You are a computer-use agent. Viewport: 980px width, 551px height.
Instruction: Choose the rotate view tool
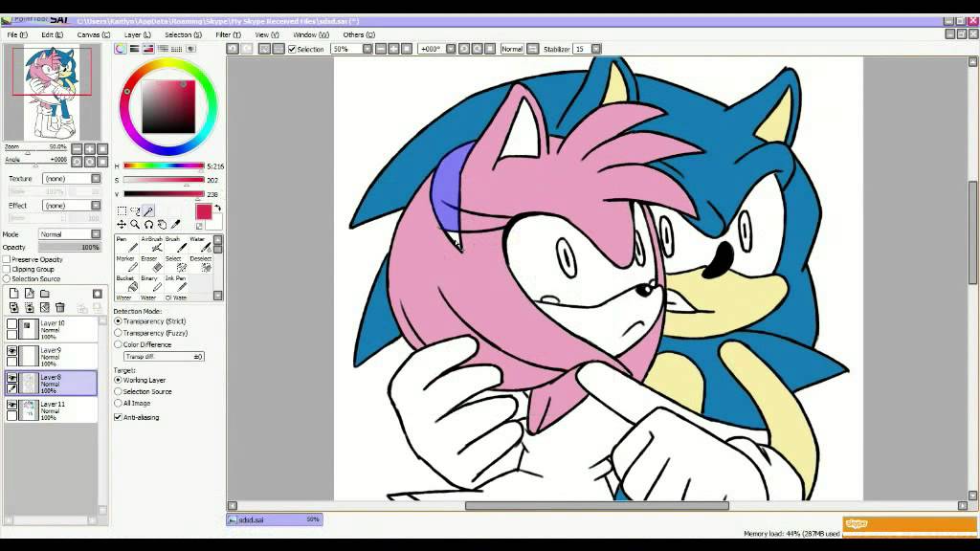(x=148, y=224)
